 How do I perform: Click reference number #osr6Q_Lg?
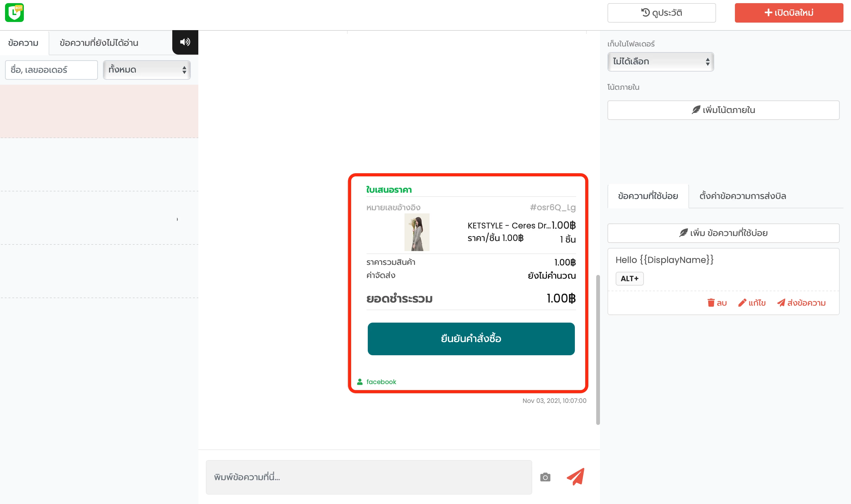pos(553,207)
